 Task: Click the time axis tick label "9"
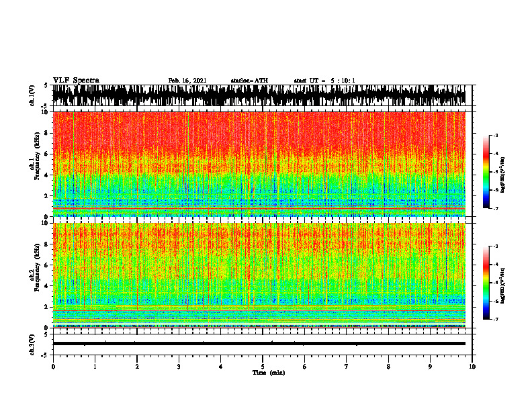coord(430,367)
